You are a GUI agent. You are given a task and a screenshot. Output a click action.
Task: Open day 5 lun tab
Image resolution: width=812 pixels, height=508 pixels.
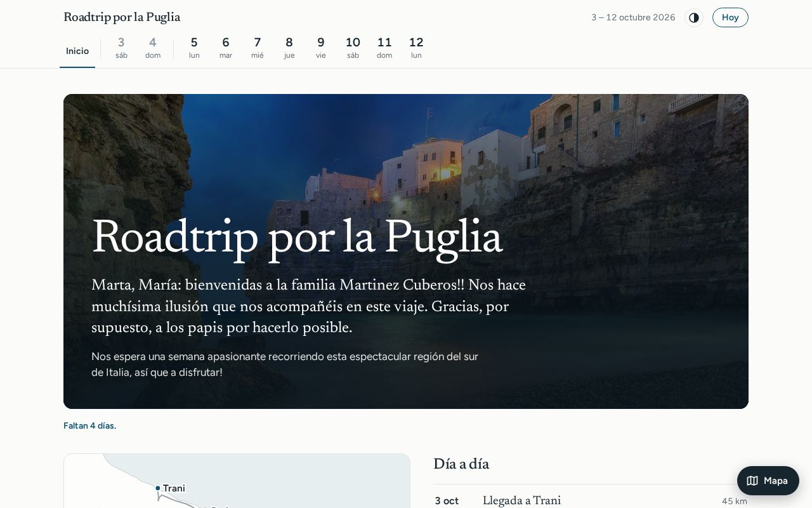(x=194, y=48)
